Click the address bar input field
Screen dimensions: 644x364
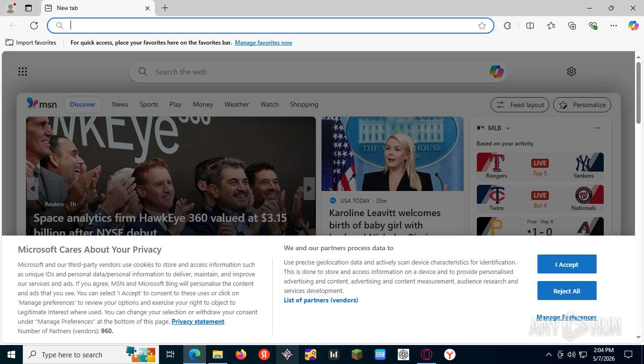tap(271, 26)
